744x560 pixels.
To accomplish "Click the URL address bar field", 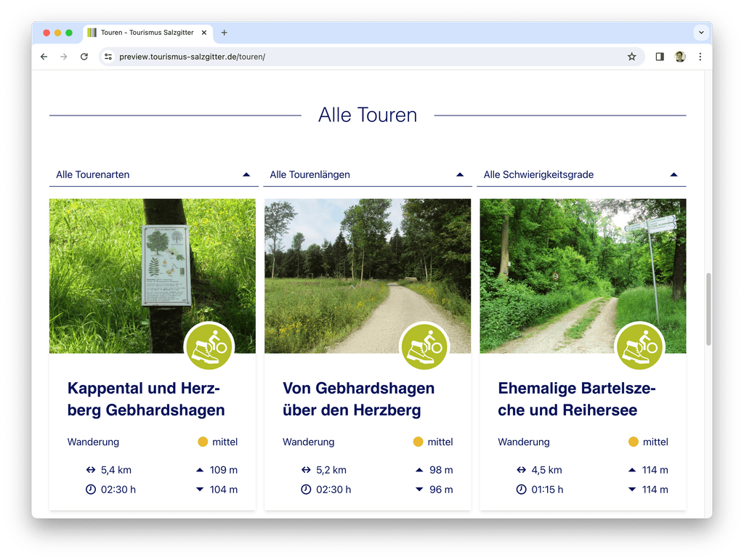I will (x=363, y=57).
